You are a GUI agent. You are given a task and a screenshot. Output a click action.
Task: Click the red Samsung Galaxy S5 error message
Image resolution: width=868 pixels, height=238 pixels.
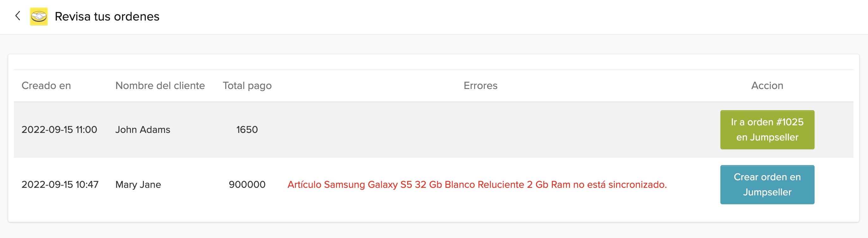[477, 184]
